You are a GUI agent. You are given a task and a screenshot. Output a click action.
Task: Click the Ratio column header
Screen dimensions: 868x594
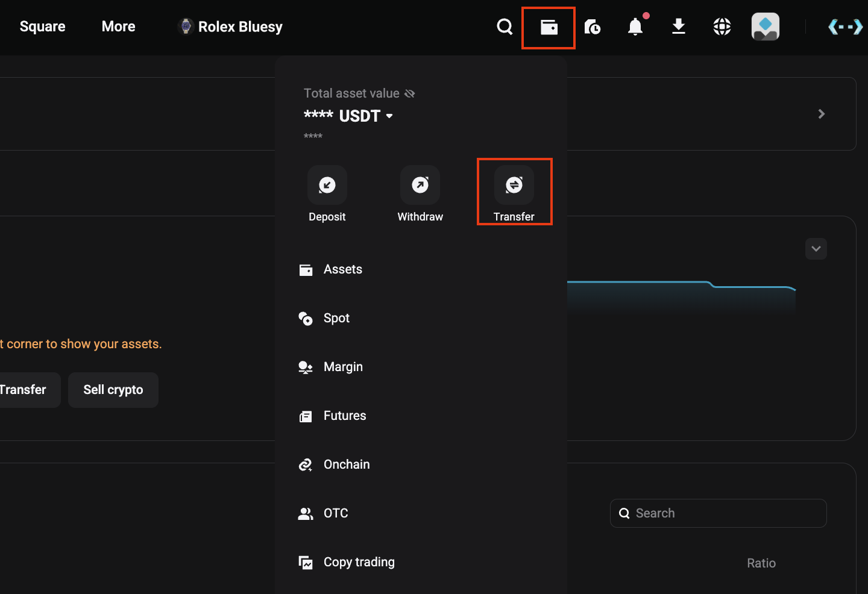point(761,563)
